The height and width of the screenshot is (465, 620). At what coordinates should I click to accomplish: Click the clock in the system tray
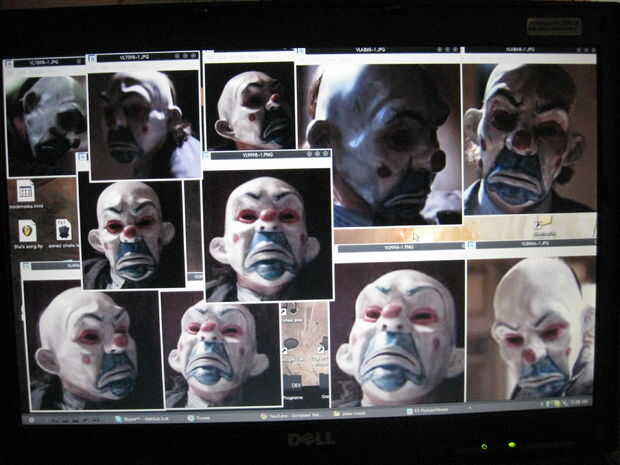click(x=579, y=403)
